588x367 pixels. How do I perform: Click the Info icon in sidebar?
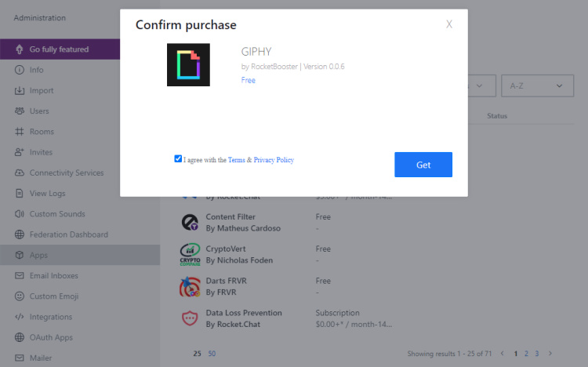coord(20,70)
